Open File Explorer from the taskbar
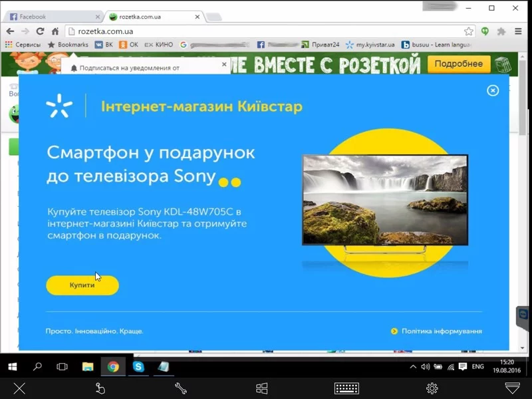Screen dimensions: 532x399 pyautogui.click(x=88, y=366)
